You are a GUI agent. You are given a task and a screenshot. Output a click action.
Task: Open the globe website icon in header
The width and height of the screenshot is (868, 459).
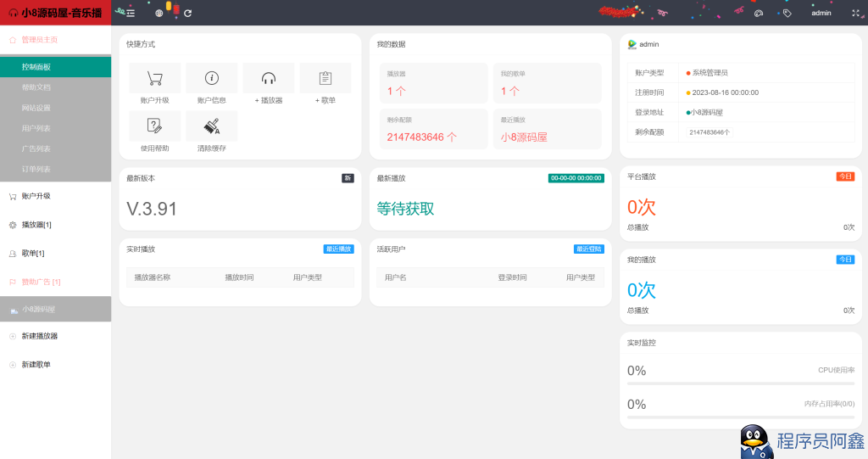point(159,14)
